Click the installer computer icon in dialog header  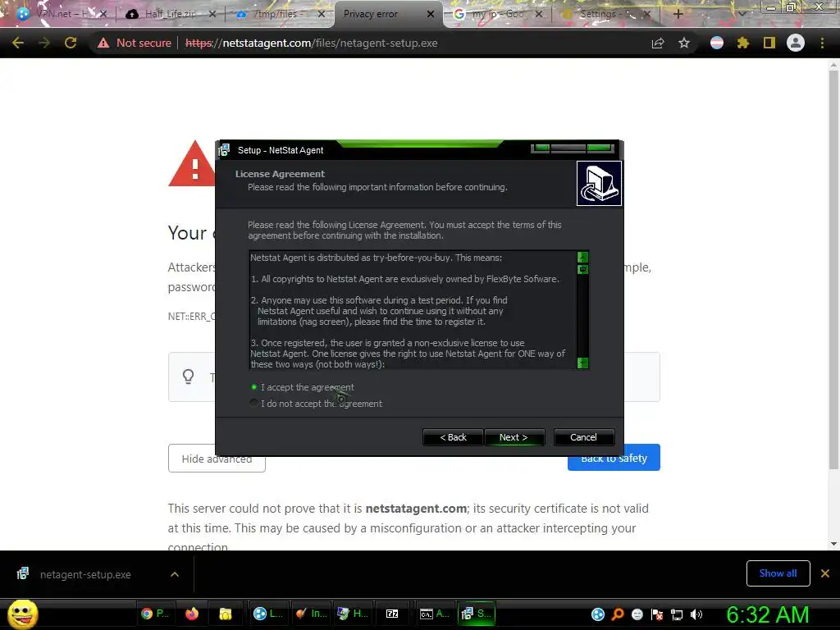point(599,183)
